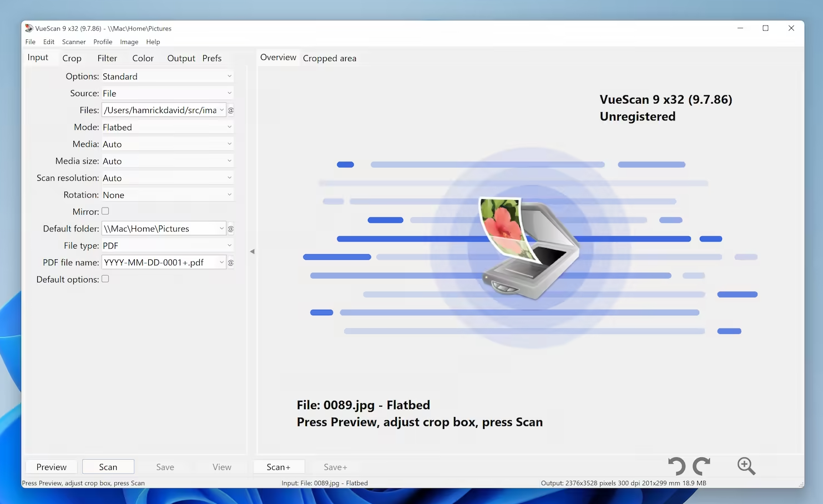Toggle the Mirror checkbox
The height and width of the screenshot is (504, 823).
105,211
